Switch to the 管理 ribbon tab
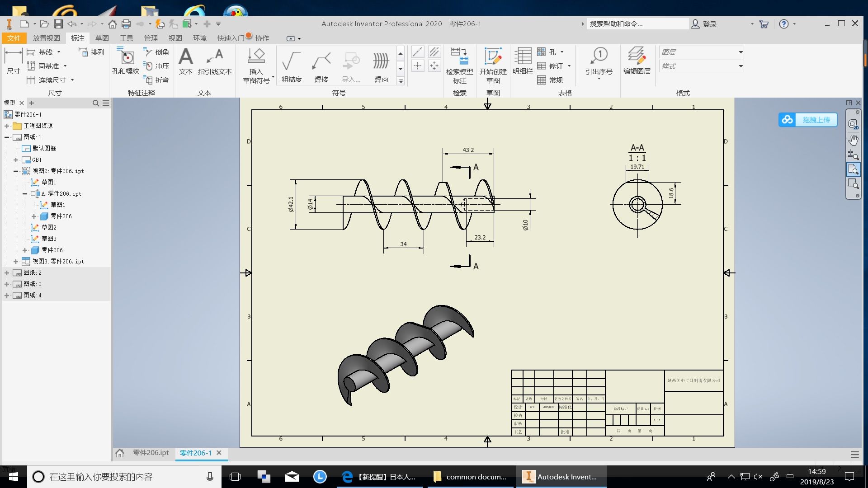868x488 pixels. (x=151, y=38)
